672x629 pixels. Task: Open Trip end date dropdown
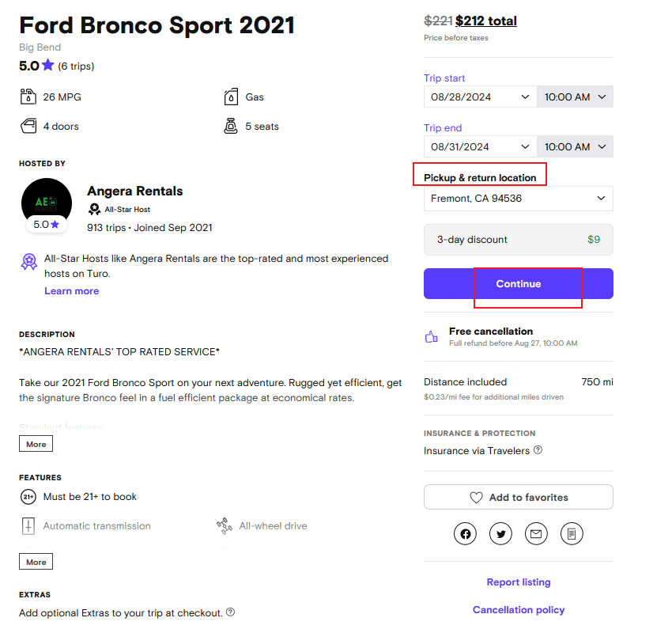[480, 147]
